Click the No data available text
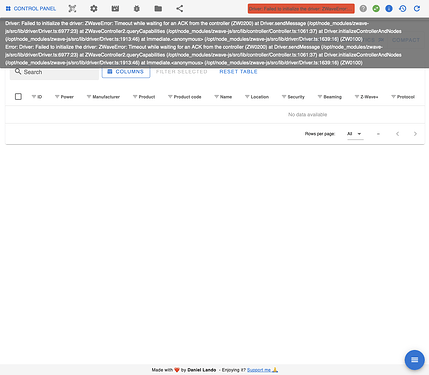This screenshot has width=429, height=375. 307,115
